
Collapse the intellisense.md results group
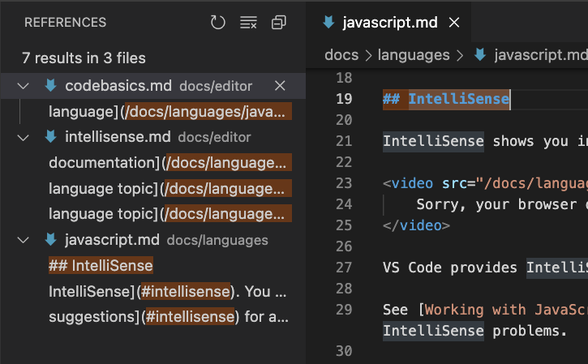pyautogui.click(x=24, y=137)
